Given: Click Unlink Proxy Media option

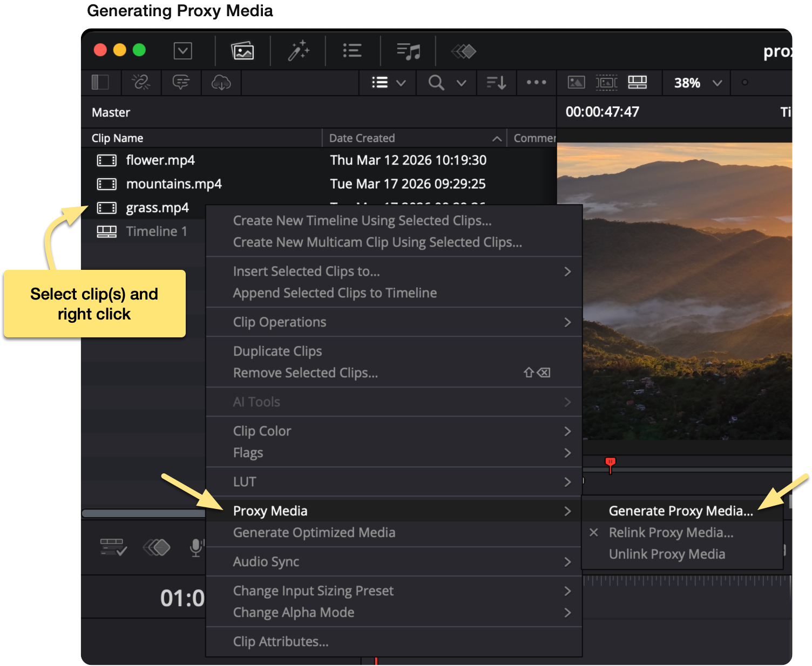Looking at the screenshot, I should click(x=667, y=554).
